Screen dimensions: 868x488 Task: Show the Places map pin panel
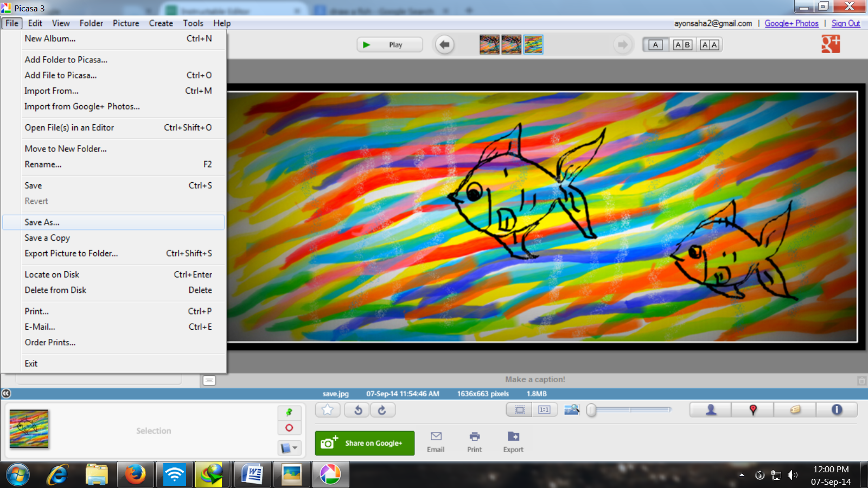(752, 409)
